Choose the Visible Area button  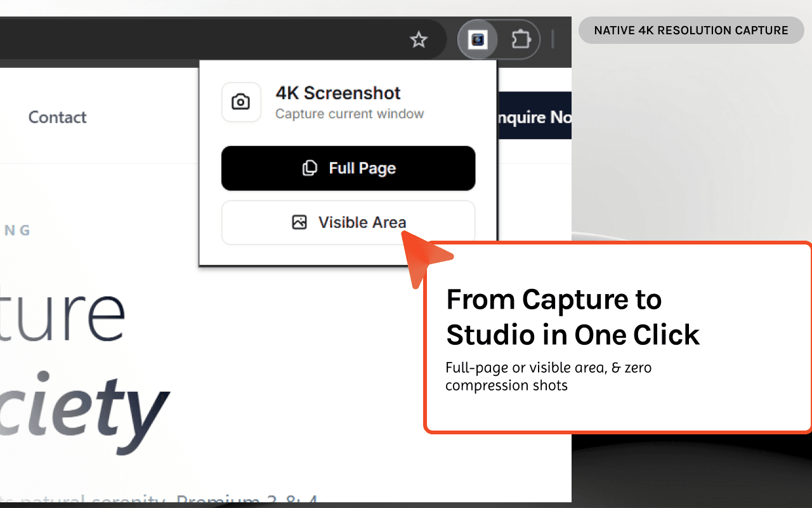[348, 222]
